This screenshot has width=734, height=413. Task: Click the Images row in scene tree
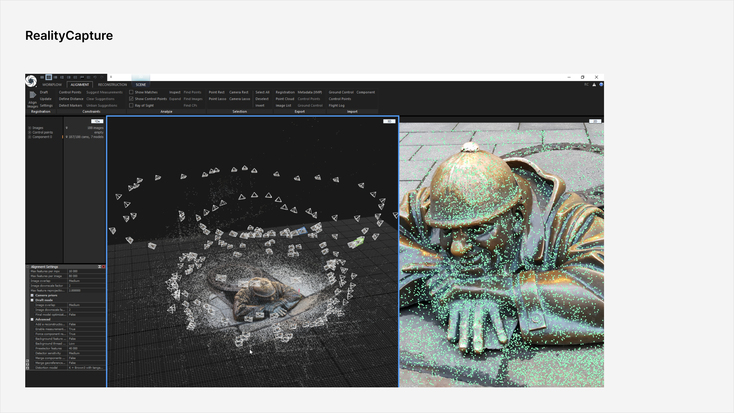(66, 128)
